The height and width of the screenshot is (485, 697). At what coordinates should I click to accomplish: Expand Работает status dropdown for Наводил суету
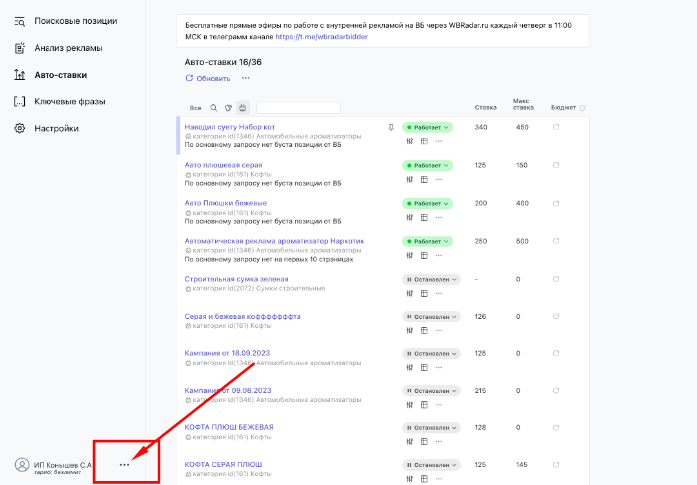pos(428,128)
